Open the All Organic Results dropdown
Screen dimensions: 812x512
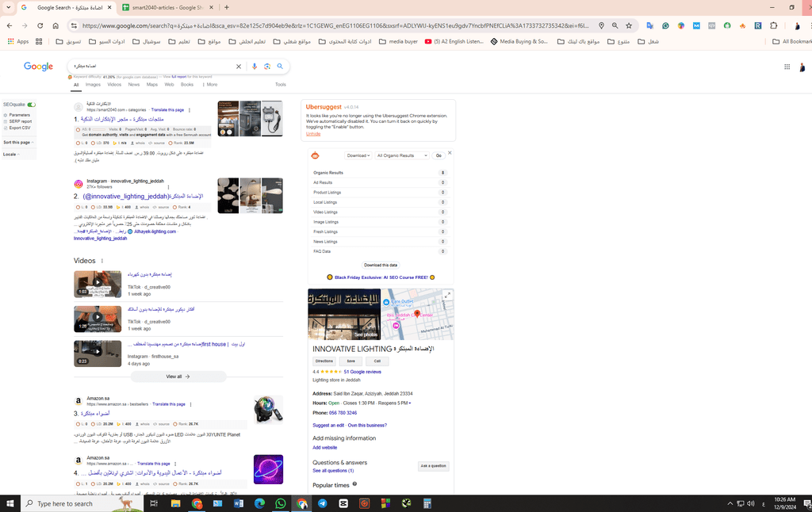(402, 155)
